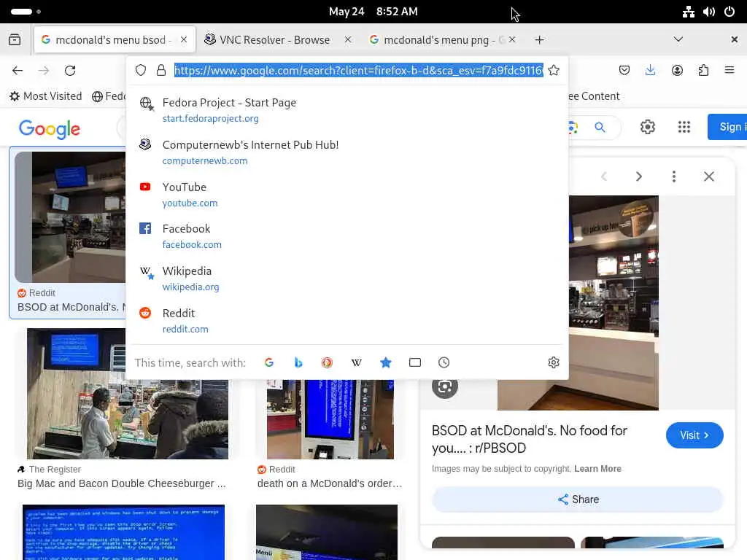Click the Visit button
747x560 pixels.
click(694, 435)
